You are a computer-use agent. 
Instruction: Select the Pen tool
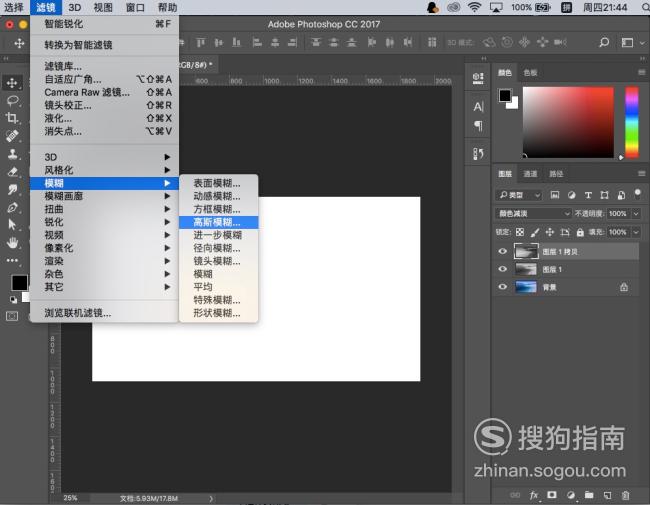tap(12, 207)
